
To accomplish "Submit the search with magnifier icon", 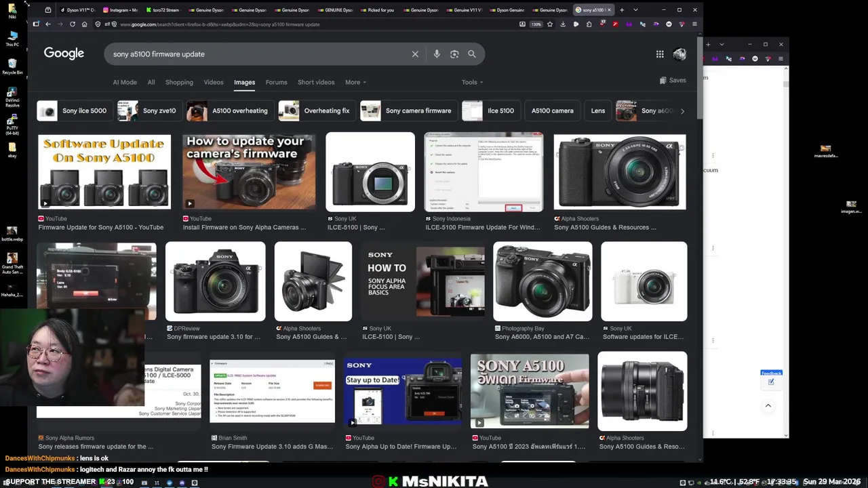I will pos(472,54).
